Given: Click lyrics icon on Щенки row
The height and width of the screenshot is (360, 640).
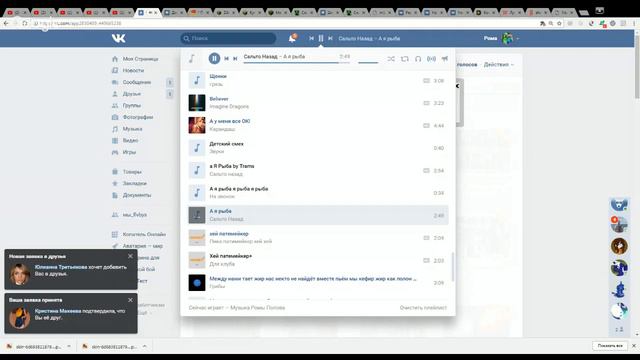Looking at the screenshot, I should tap(426, 81).
